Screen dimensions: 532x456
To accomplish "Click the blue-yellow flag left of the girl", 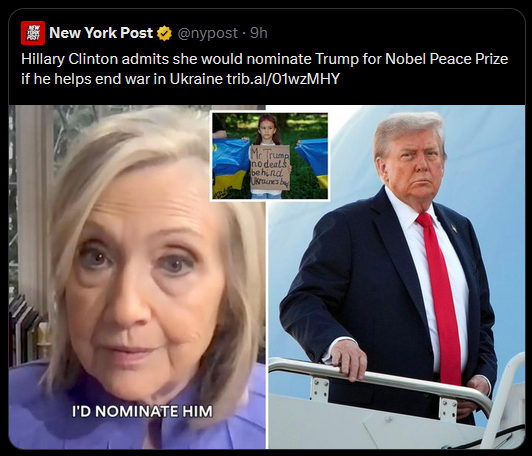I will click(x=231, y=168).
